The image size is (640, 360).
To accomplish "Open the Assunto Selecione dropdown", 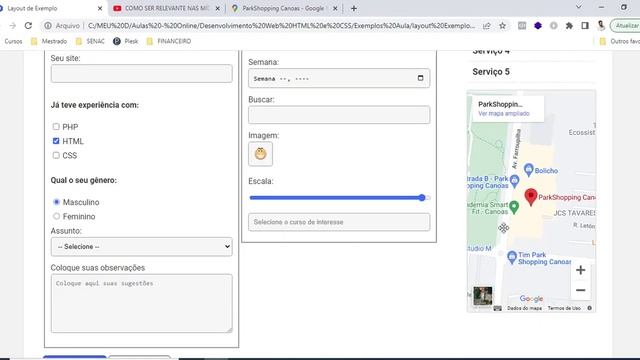I will click(142, 247).
